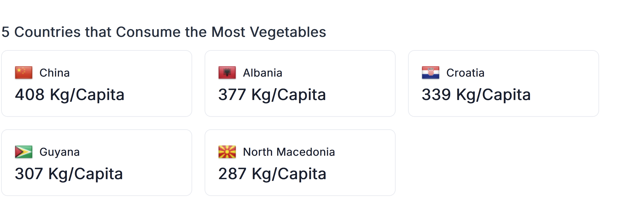Click the Croatia flag icon
Screen dimensions: 644x202
click(431, 73)
